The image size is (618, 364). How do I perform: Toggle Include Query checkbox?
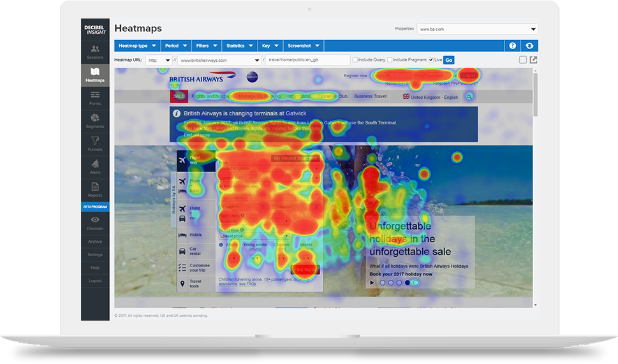355,60
